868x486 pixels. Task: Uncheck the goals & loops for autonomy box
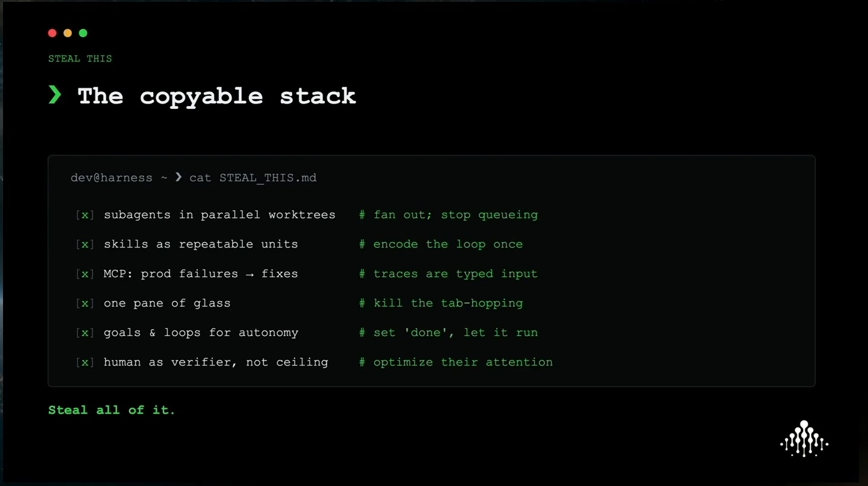pos(85,333)
